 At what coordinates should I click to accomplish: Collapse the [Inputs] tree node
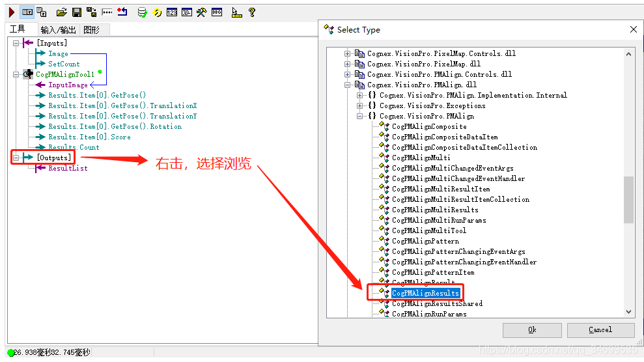[x=16, y=43]
